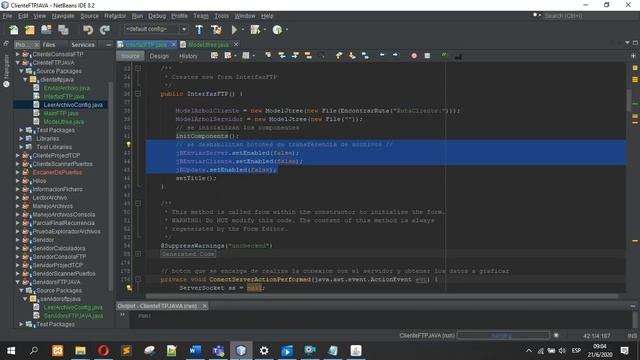Click the New Project toolbar icon

[x=30, y=30]
